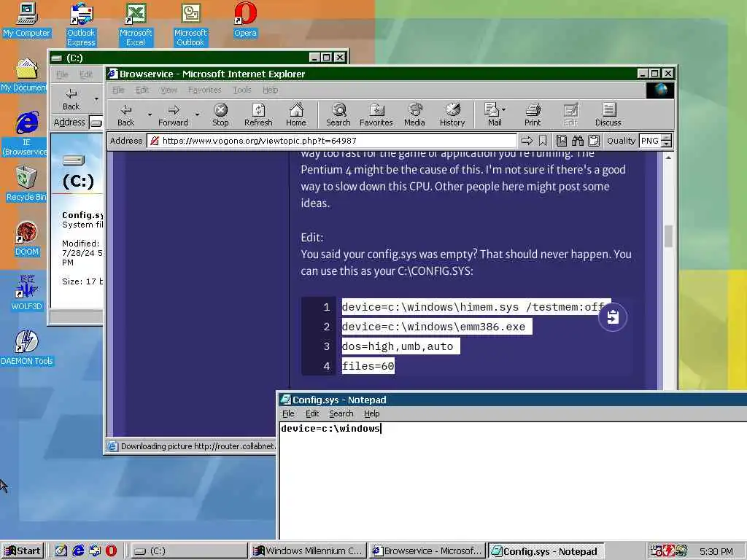This screenshot has height=560, width=747.
Task: Click the 5:30 PM clock
Action: pos(716,551)
